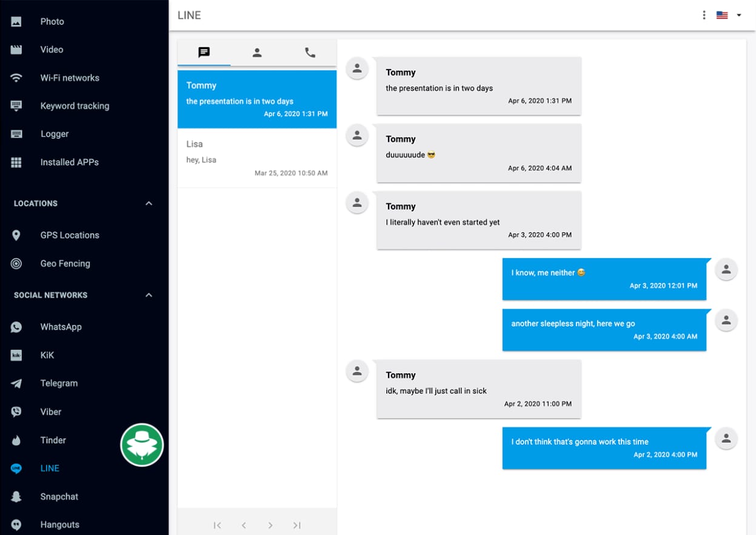Image resolution: width=756 pixels, height=535 pixels.
Task: Open Viber message logs
Action: (50, 411)
